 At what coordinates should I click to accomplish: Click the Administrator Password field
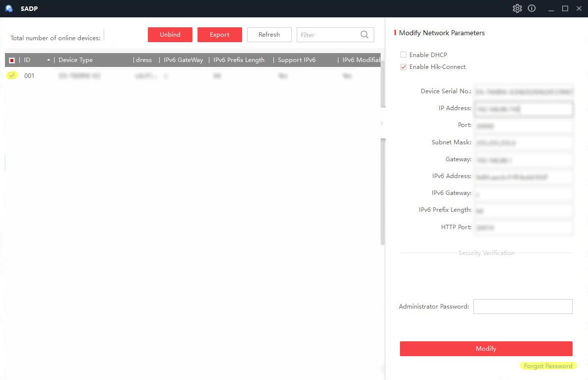tap(523, 307)
